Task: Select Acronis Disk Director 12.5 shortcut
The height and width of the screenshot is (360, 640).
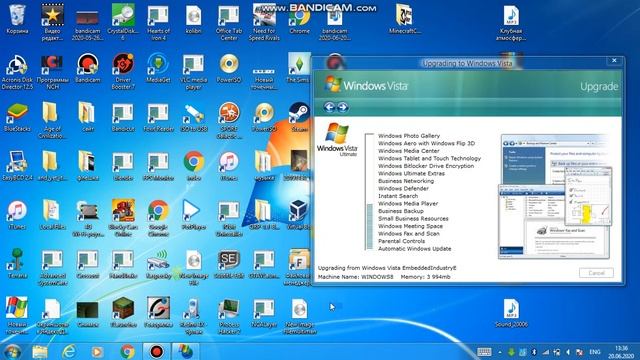Action: 17,71
